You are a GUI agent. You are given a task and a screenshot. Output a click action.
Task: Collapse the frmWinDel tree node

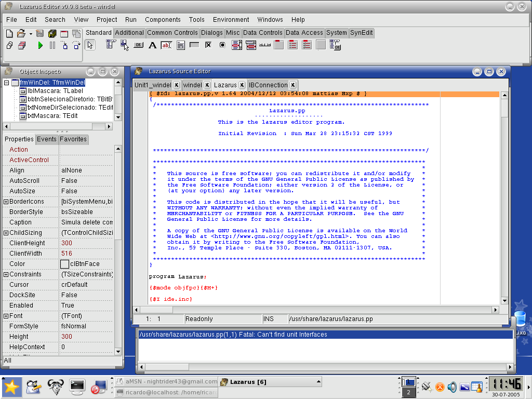pyautogui.click(x=7, y=83)
